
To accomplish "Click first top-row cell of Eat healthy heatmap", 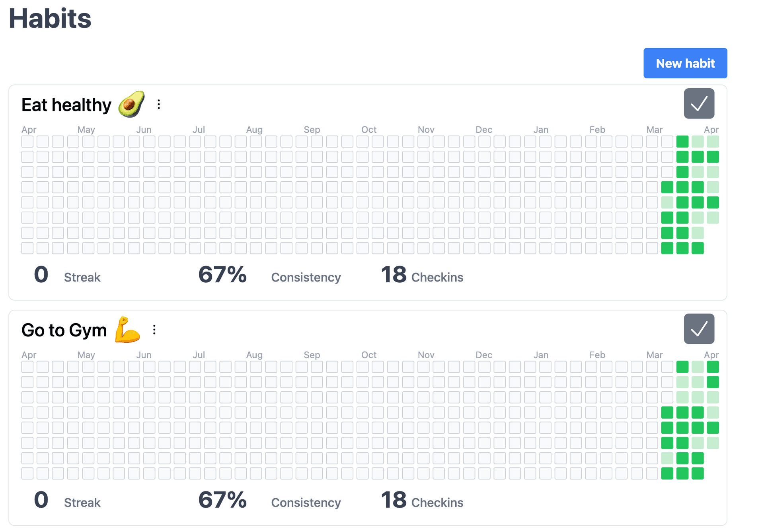I will click(x=27, y=142).
